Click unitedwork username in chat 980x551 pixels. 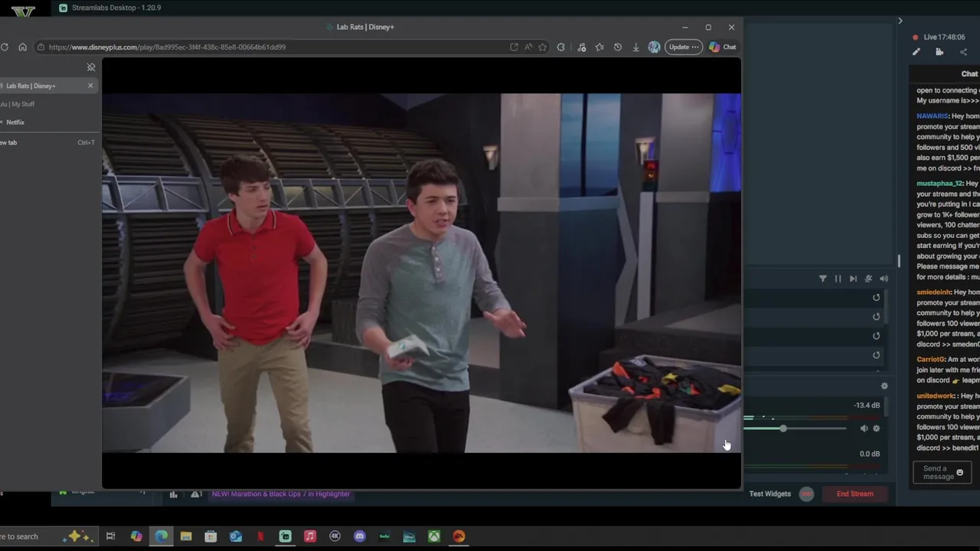click(x=936, y=396)
